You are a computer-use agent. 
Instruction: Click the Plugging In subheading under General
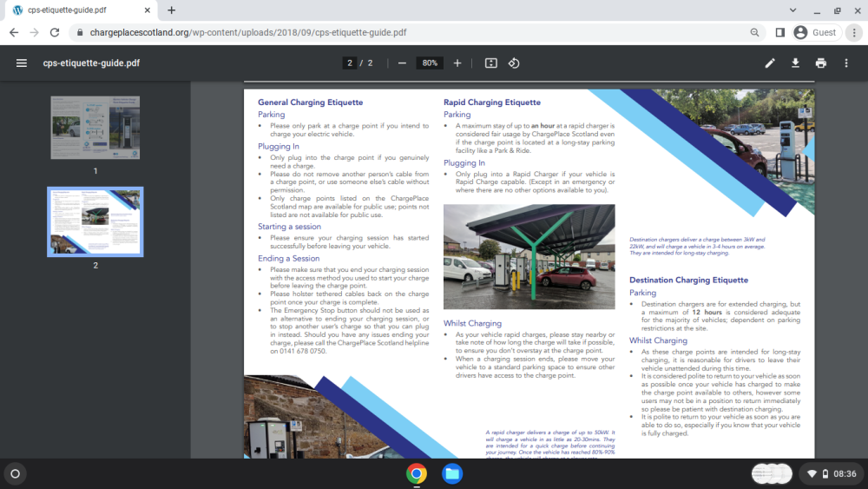click(279, 146)
